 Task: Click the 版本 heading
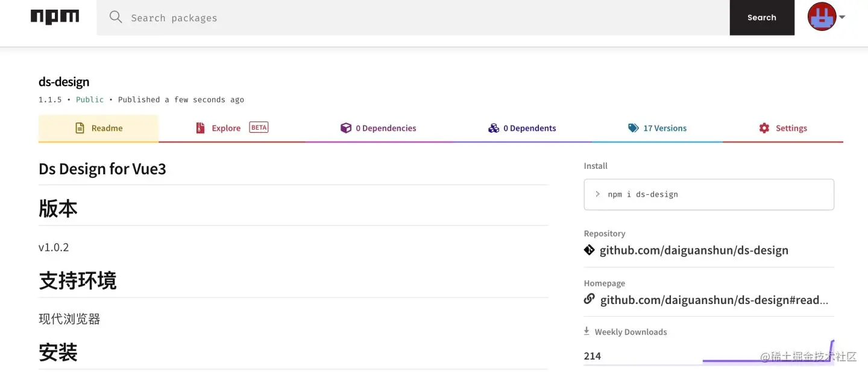58,209
